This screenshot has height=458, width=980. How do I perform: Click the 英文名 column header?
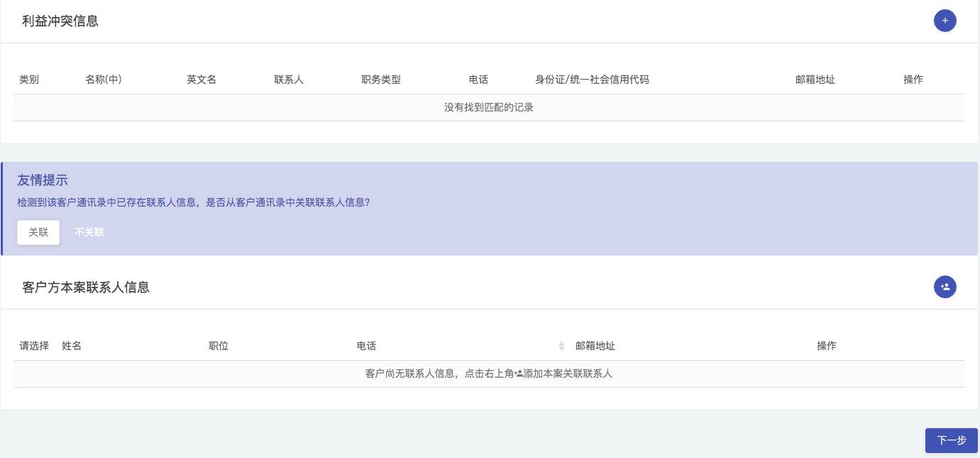pos(202,80)
